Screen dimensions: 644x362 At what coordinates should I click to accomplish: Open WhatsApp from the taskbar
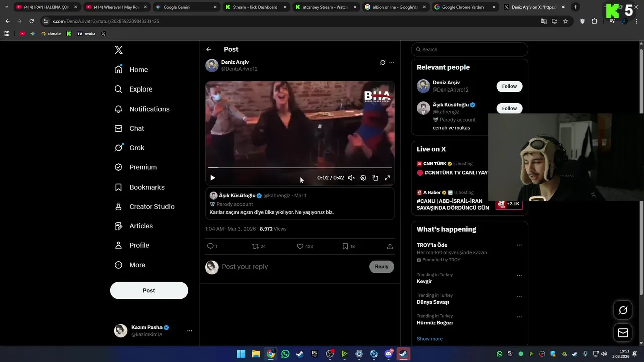tap(285, 354)
